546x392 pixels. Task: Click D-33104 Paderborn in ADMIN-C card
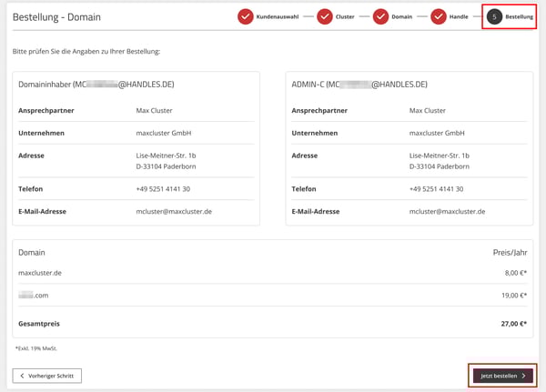[440, 166]
